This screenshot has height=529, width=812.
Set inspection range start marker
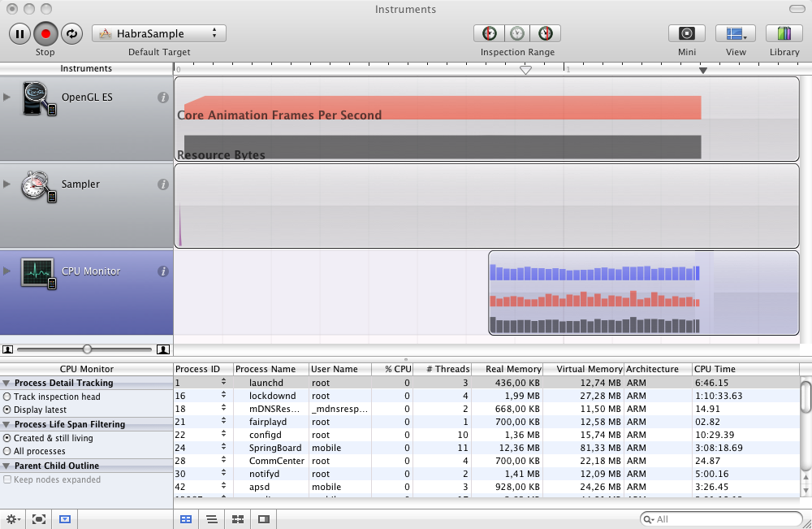tap(489, 33)
